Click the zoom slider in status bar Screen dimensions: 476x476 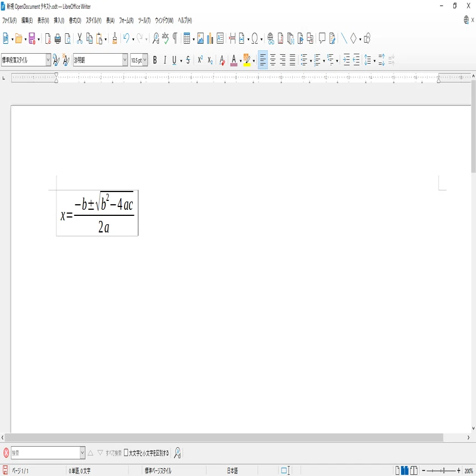pyautogui.click(x=442, y=470)
